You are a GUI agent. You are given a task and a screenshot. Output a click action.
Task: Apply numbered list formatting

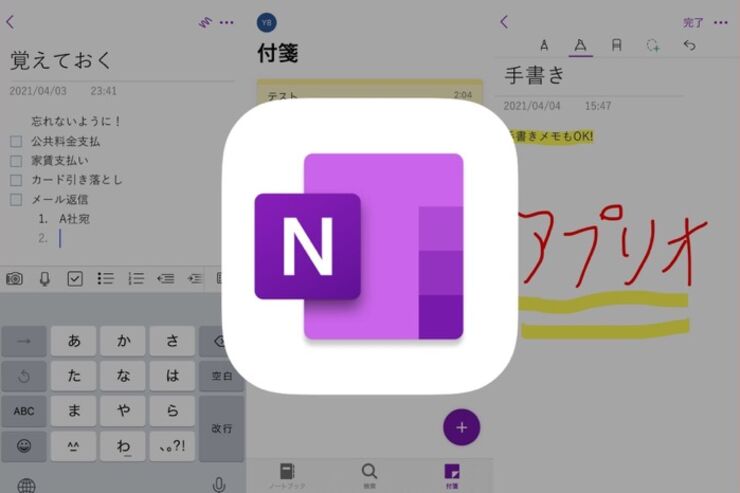point(136,278)
